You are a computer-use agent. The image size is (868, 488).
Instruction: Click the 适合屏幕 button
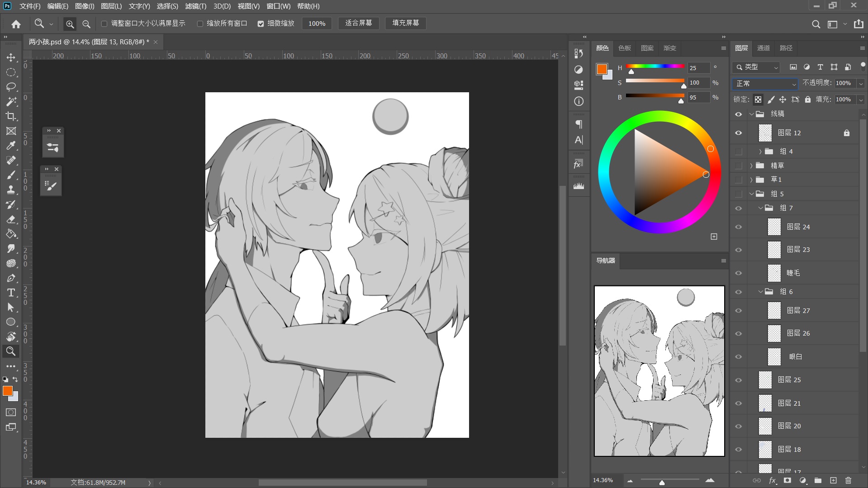[358, 23]
